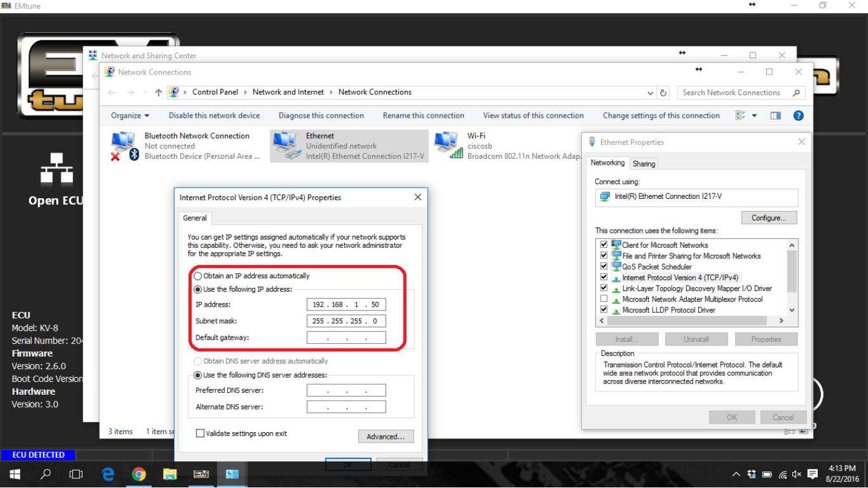868x488 pixels.
Task: Expand the Organize dropdown menu
Action: click(x=130, y=116)
